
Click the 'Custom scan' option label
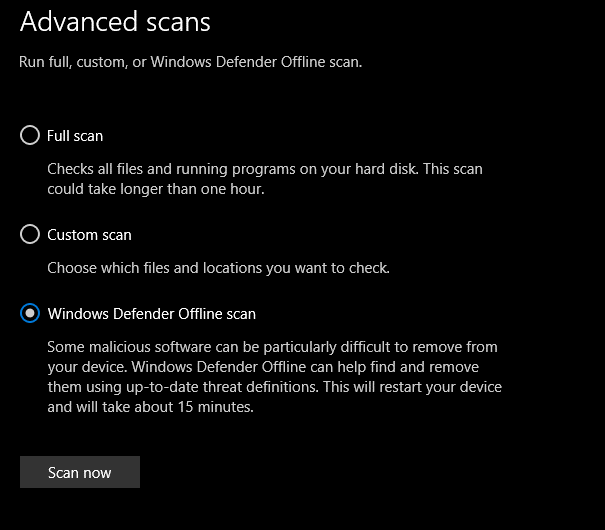[89, 235]
